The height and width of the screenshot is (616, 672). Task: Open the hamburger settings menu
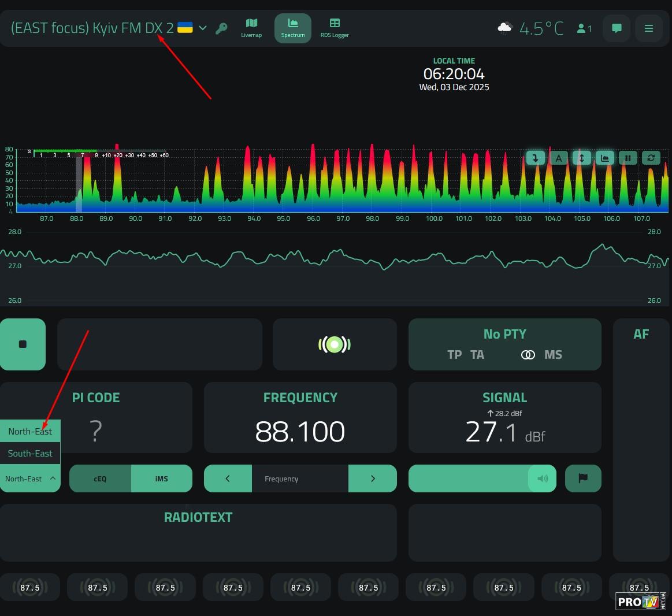(x=649, y=28)
